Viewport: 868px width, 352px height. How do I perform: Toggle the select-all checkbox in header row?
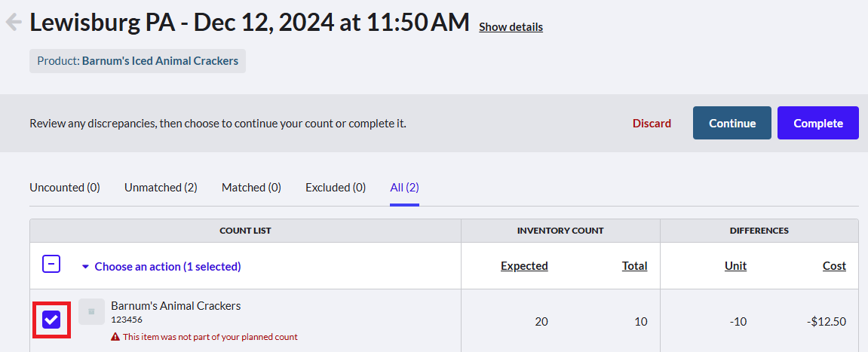[51, 264]
